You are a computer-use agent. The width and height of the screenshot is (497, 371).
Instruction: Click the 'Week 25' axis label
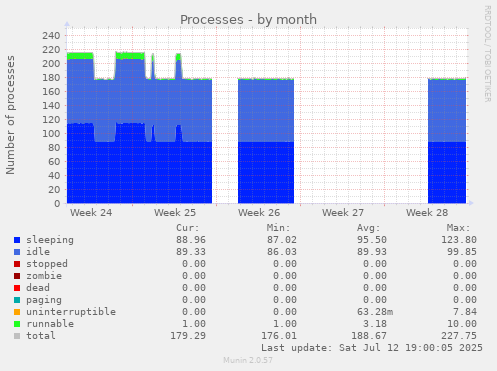click(175, 213)
